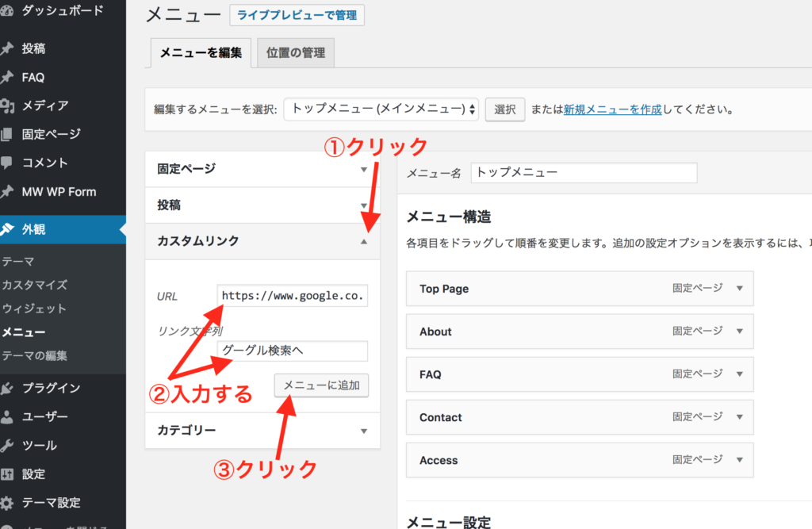Open the 編集するメニューを選択 dropdown

[381, 109]
